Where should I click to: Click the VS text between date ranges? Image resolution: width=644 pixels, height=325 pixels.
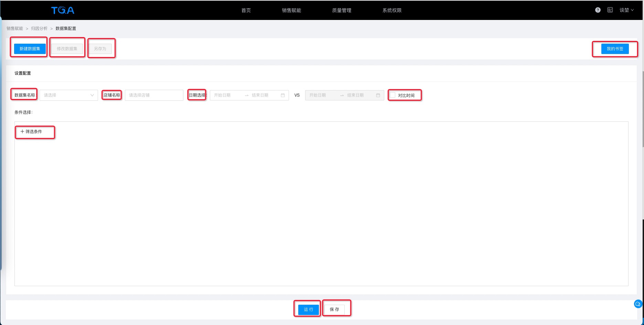297,95
